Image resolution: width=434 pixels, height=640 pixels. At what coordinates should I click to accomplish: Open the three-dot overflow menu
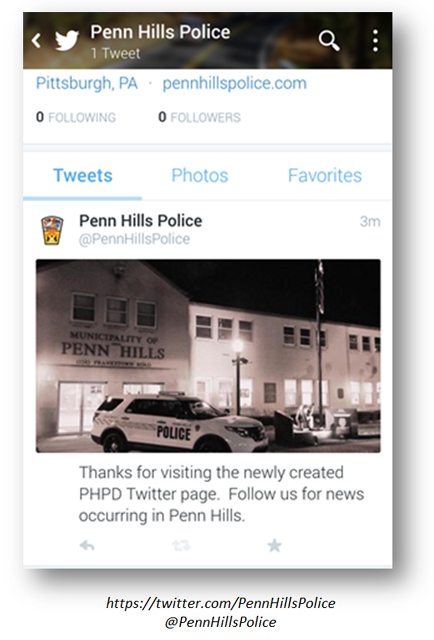[375, 40]
